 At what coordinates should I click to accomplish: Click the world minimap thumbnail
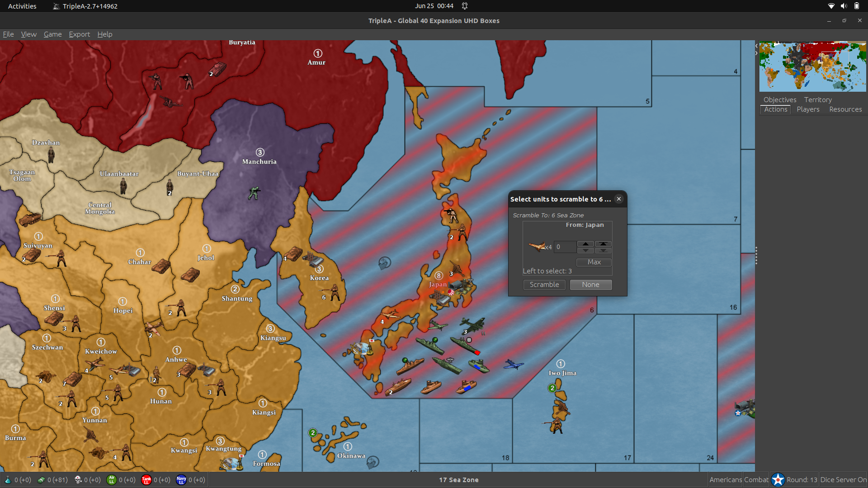coord(812,67)
